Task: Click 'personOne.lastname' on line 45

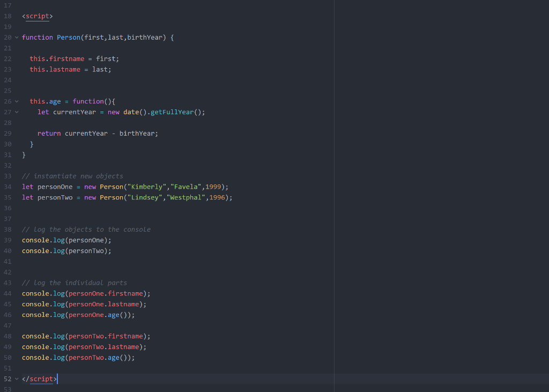Action: point(103,304)
